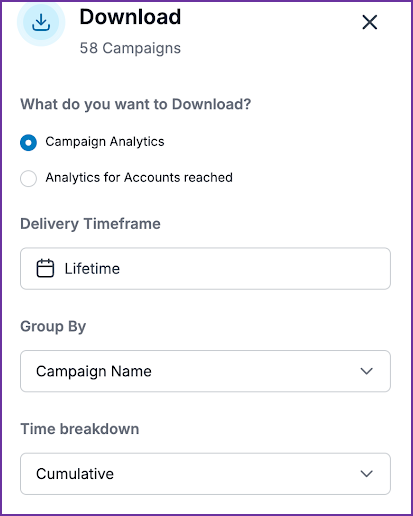Open the Time breakdown Cumulative dropdown

[x=205, y=474]
